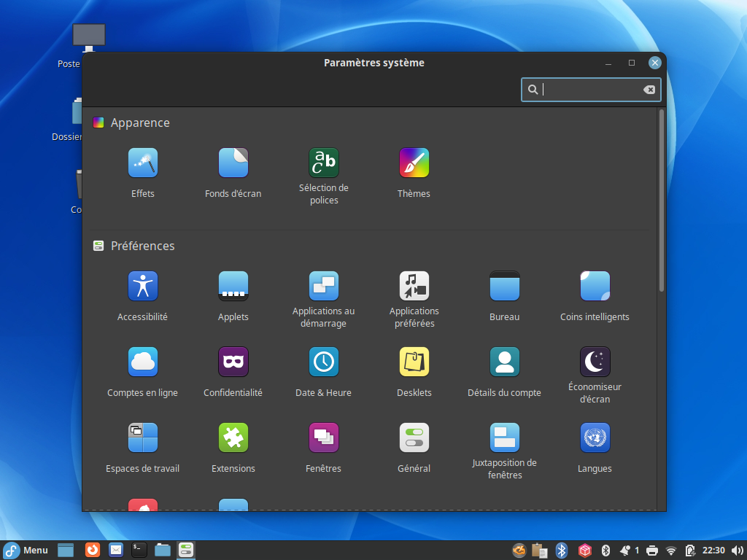Click the settings search field
This screenshot has height=560, width=747.
(591, 90)
